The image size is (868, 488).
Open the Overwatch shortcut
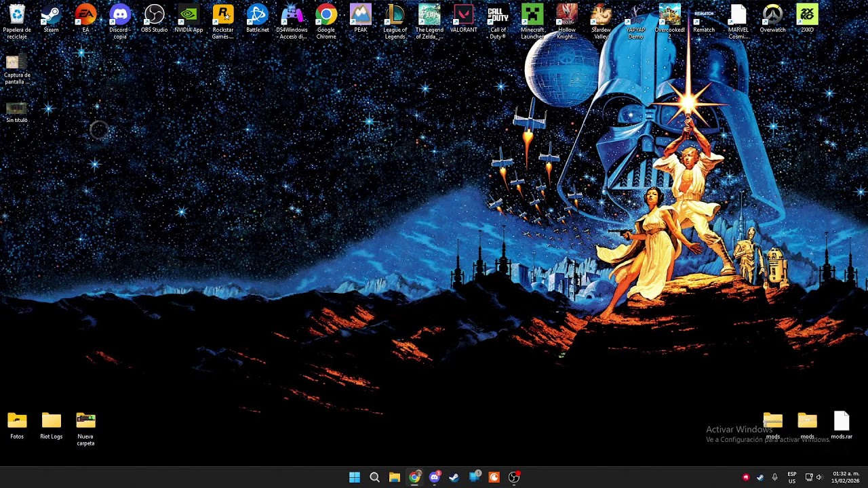[772, 19]
